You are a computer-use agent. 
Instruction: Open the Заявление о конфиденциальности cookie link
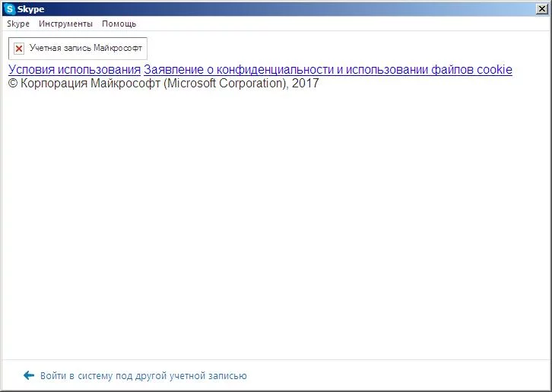tap(328, 69)
